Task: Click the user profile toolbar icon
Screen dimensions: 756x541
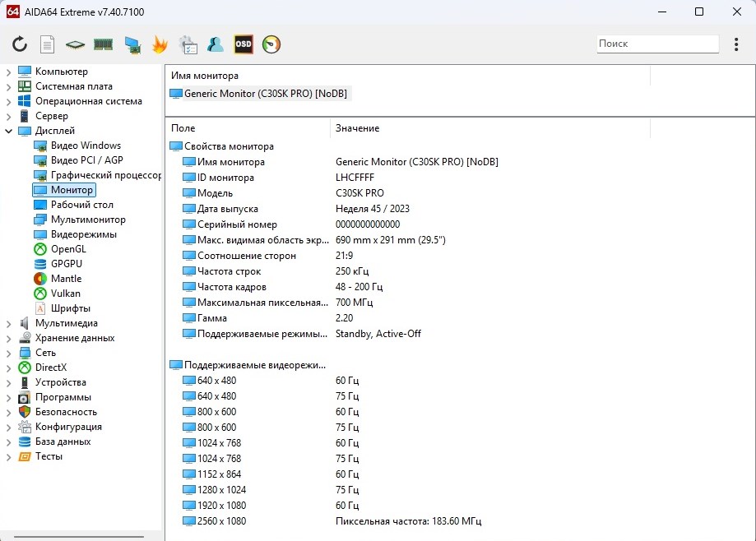Action: coord(216,44)
